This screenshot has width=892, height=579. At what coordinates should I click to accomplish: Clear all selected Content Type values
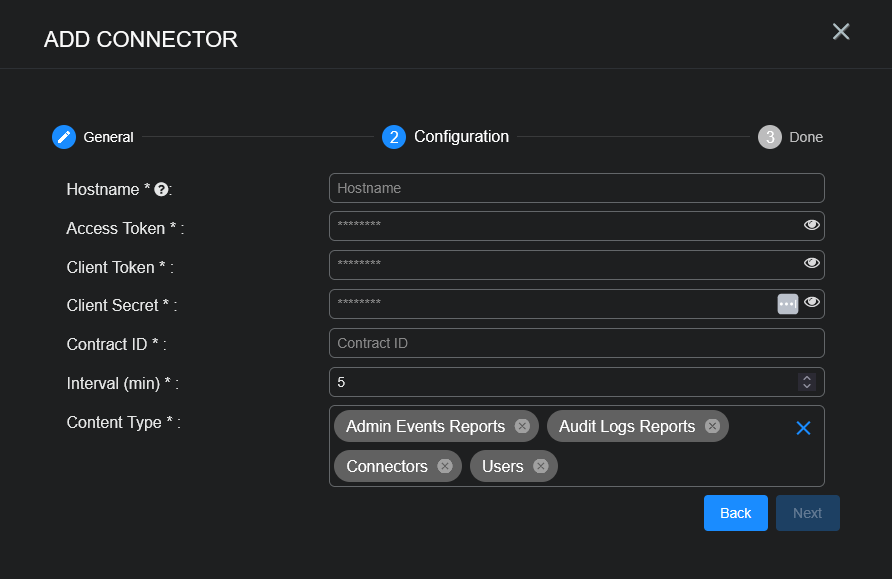point(803,428)
